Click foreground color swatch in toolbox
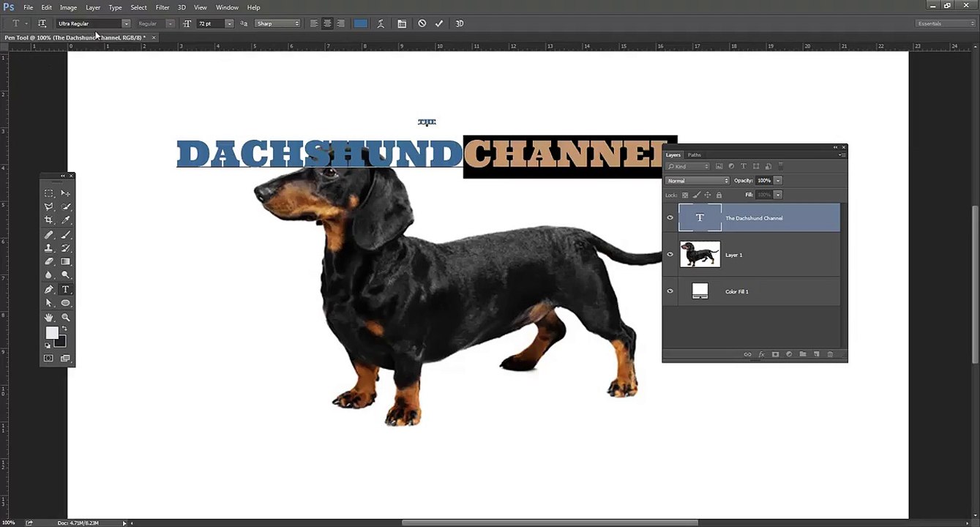 pos(52,333)
